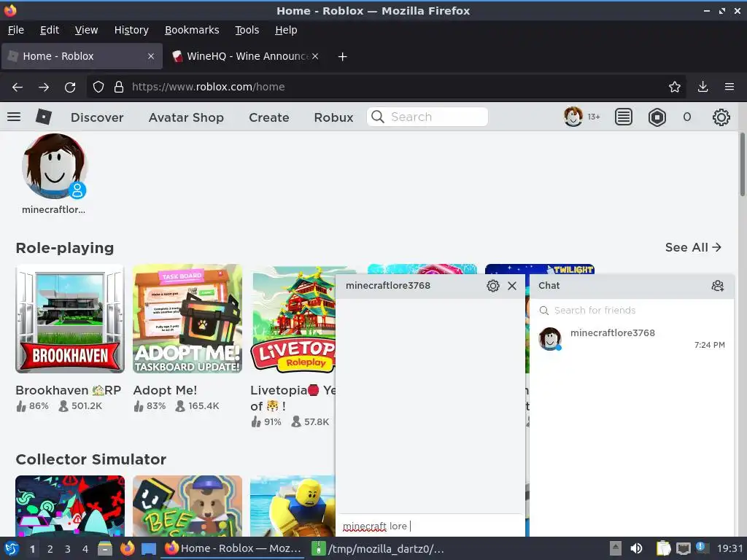Viewport: 747px width, 560px height.
Task: Open the Firefox application menu
Action: pos(729,87)
